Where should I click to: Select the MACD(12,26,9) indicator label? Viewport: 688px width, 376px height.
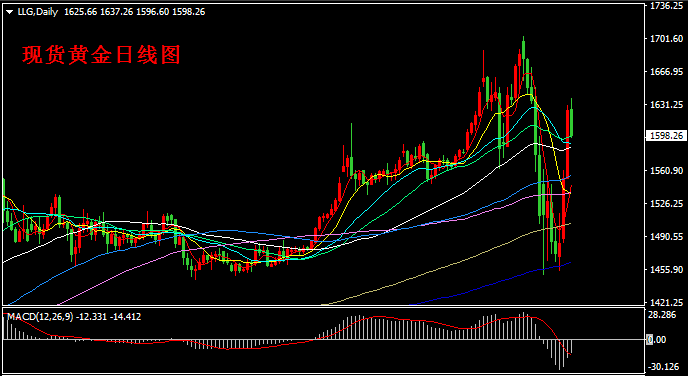39,316
